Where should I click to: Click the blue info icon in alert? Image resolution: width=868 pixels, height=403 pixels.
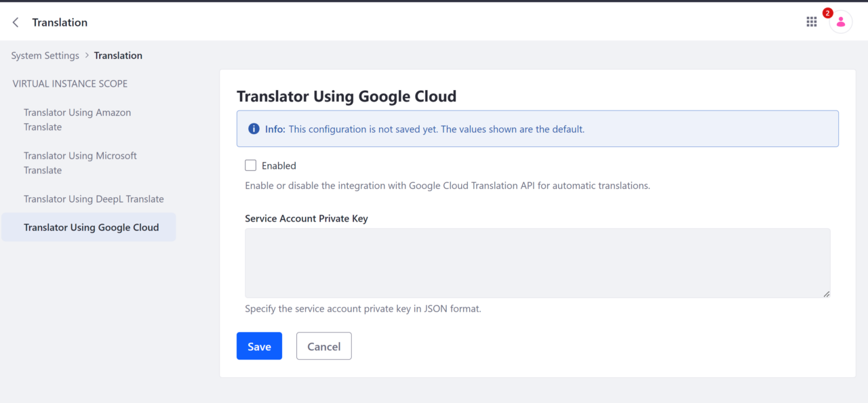pyautogui.click(x=254, y=129)
